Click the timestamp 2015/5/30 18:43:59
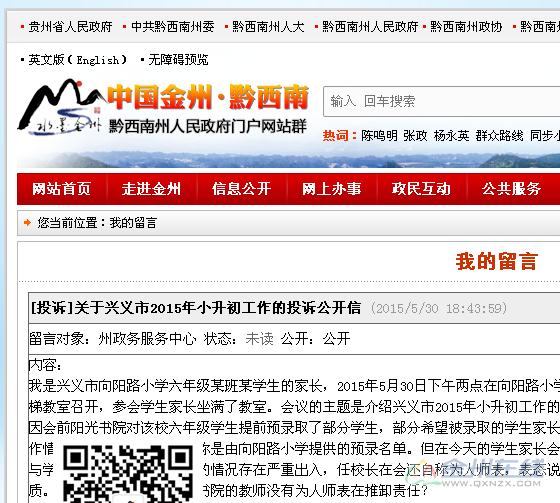This screenshot has width=560, height=503. pos(439,308)
